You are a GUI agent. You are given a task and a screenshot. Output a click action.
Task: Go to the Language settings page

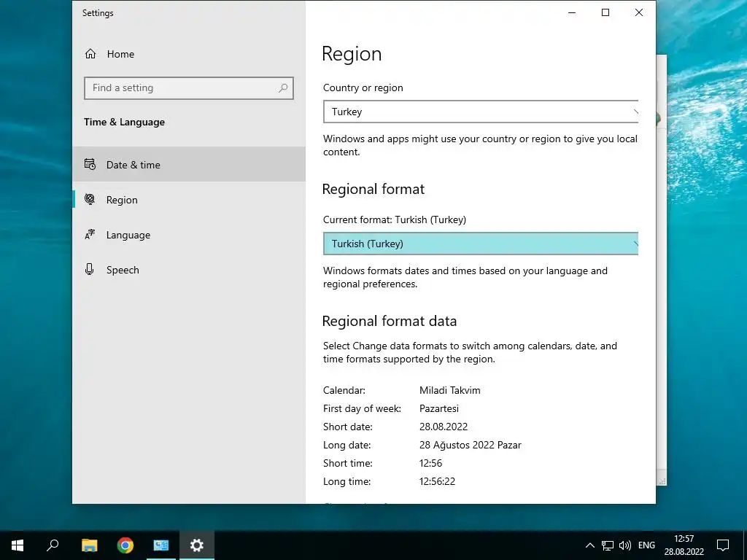tap(189, 234)
